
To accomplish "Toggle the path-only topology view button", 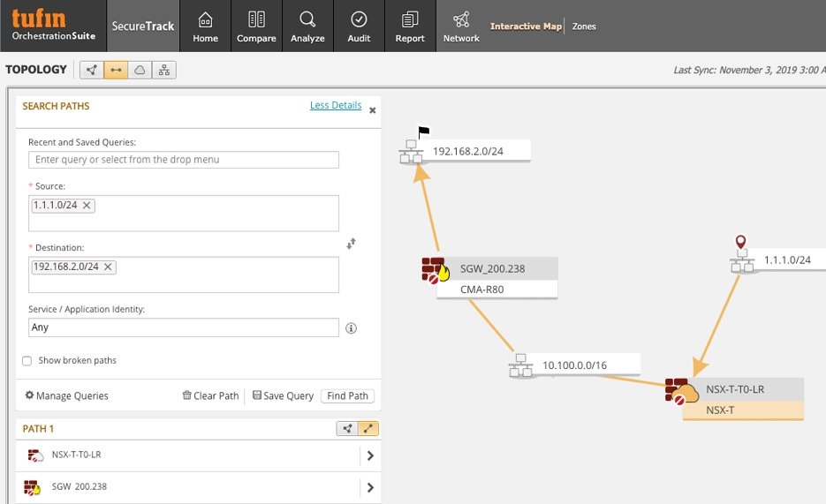I will (116, 71).
